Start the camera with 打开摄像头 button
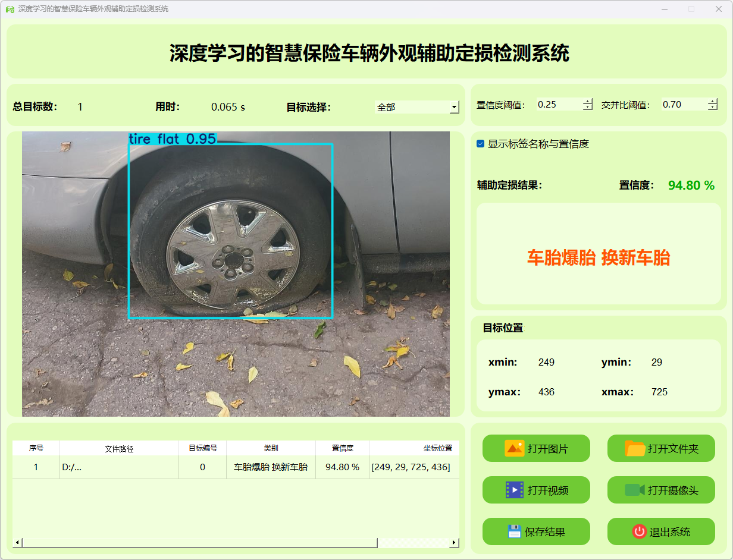Viewport: 733px width, 560px height. pyautogui.click(x=661, y=490)
